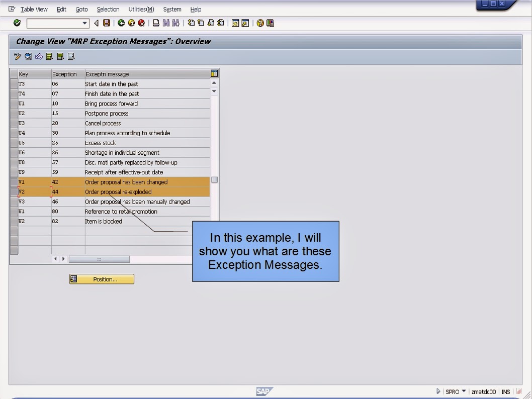The height and width of the screenshot is (399, 532).
Task: Click the green Back arrow icon
Action: [121, 23]
